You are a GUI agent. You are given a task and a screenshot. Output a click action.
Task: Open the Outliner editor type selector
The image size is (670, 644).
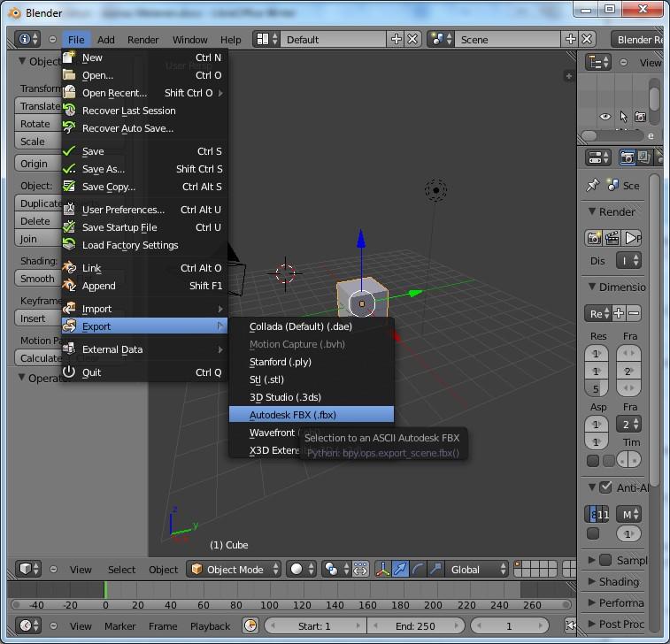[x=597, y=62]
